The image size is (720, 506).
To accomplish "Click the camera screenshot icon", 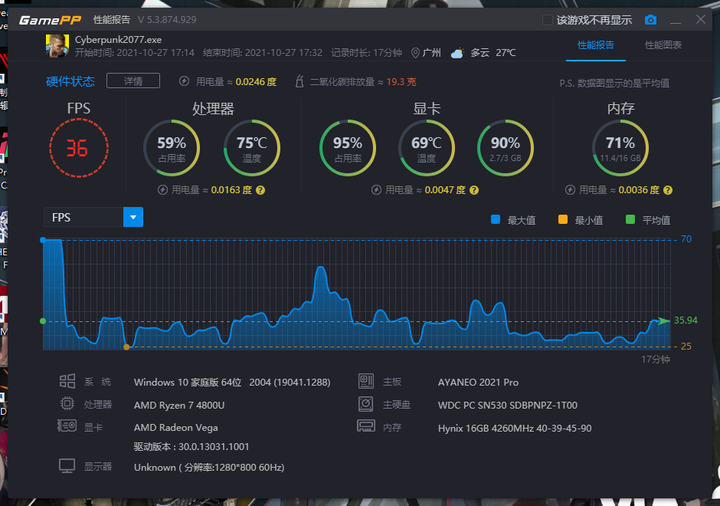I will click(x=650, y=20).
